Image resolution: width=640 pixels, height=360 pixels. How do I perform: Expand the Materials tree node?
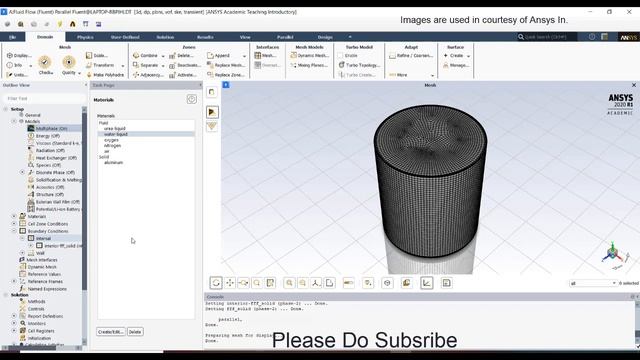tap(14, 216)
